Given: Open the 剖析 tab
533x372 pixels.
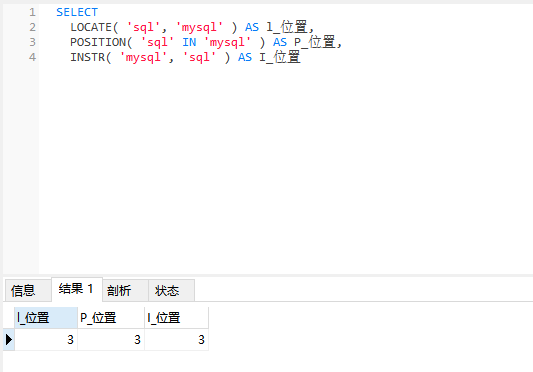Looking at the screenshot, I should click(125, 290).
